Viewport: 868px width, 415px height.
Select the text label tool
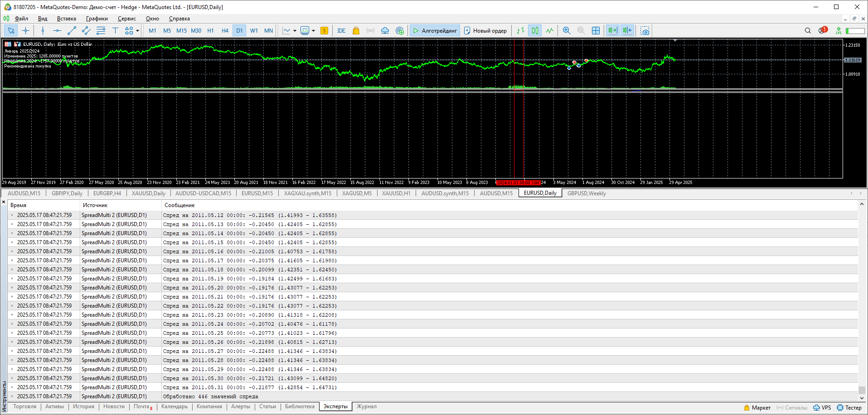115,31
